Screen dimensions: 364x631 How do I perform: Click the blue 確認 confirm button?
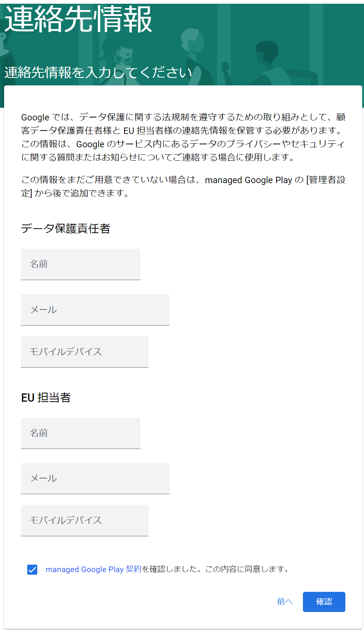click(324, 602)
